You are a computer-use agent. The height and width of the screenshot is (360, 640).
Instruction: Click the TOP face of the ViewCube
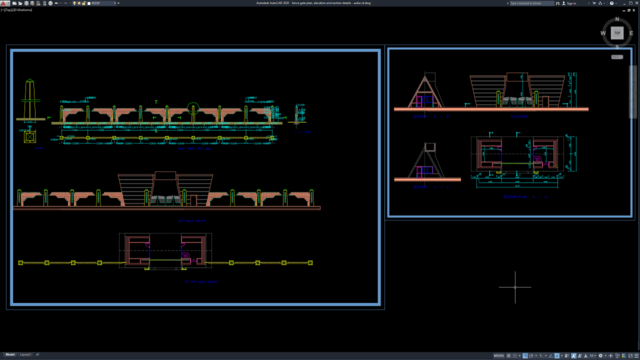[x=617, y=33]
